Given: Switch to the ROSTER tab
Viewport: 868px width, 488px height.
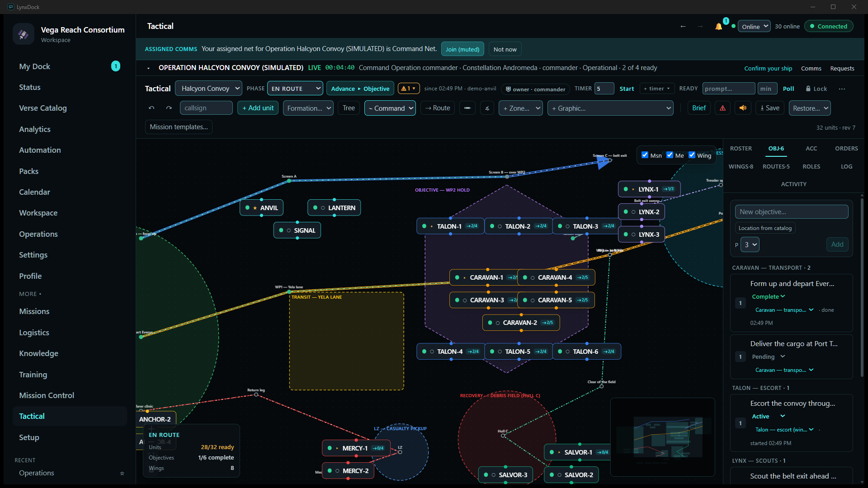Looking at the screenshot, I should [x=741, y=149].
